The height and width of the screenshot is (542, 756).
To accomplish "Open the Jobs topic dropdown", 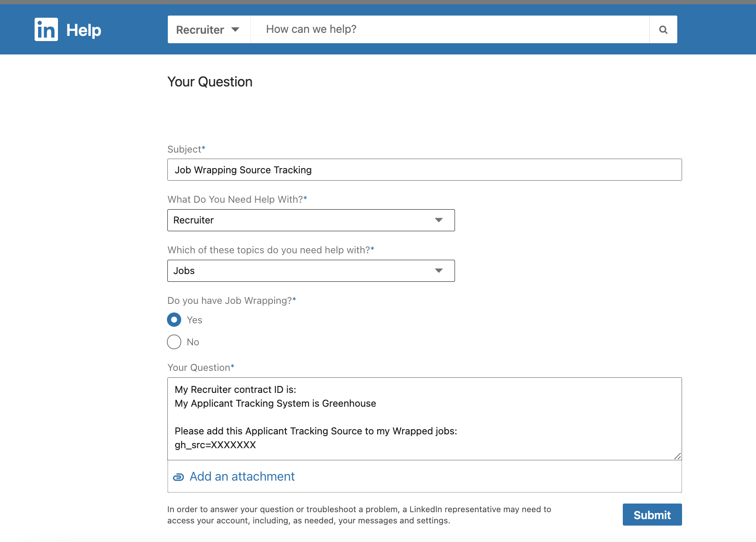I will [311, 271].
